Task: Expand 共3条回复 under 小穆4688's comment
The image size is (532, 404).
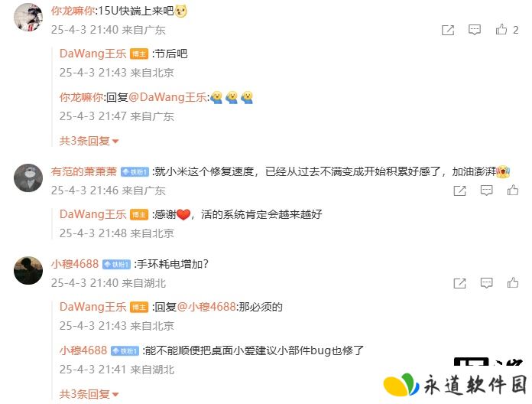Action: [x=89, y=394]
